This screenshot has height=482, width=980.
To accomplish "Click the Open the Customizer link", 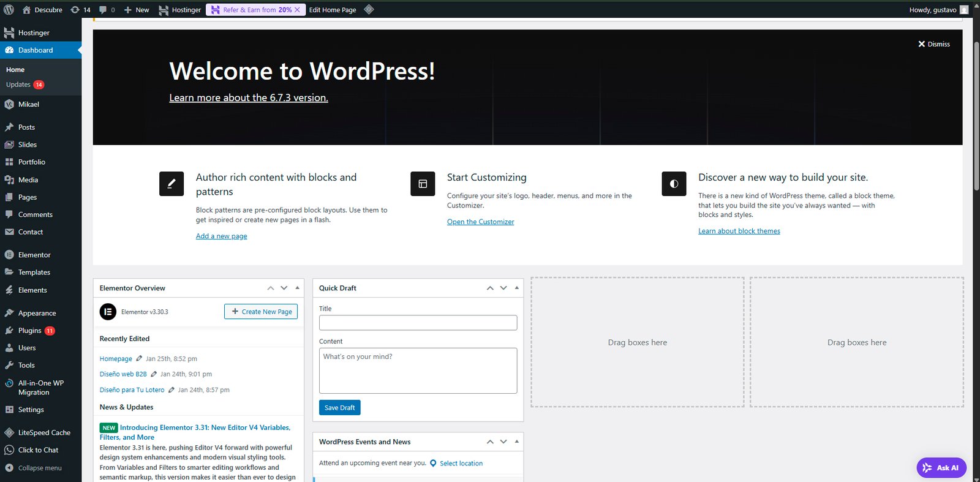I will coord(481,222).
